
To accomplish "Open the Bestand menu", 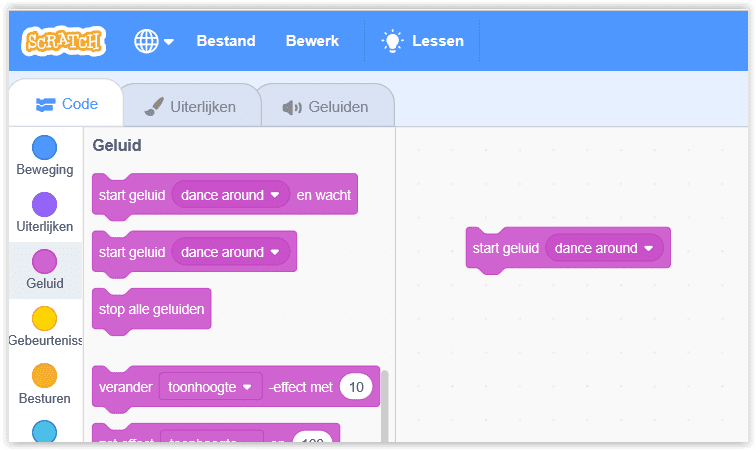I will [226, 41].
